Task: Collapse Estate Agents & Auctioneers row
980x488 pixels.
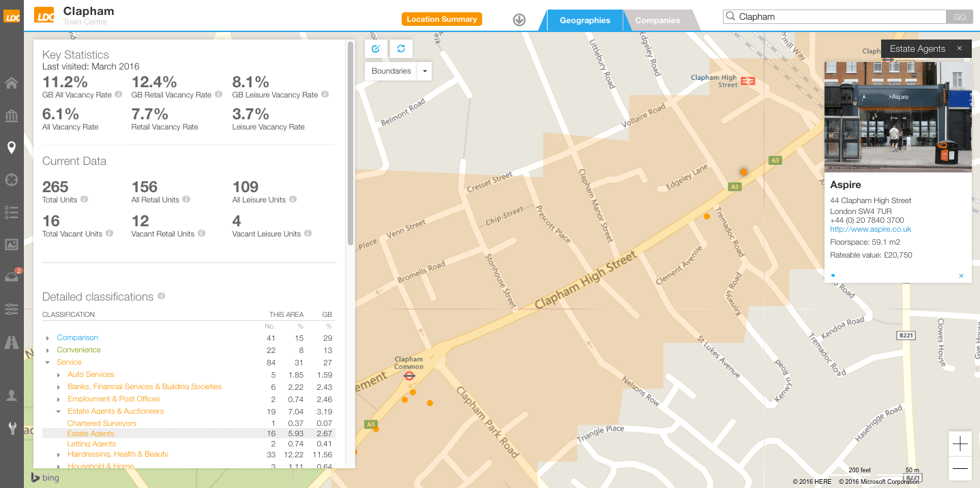Action: pyautogui.click(x=59, y=412)
